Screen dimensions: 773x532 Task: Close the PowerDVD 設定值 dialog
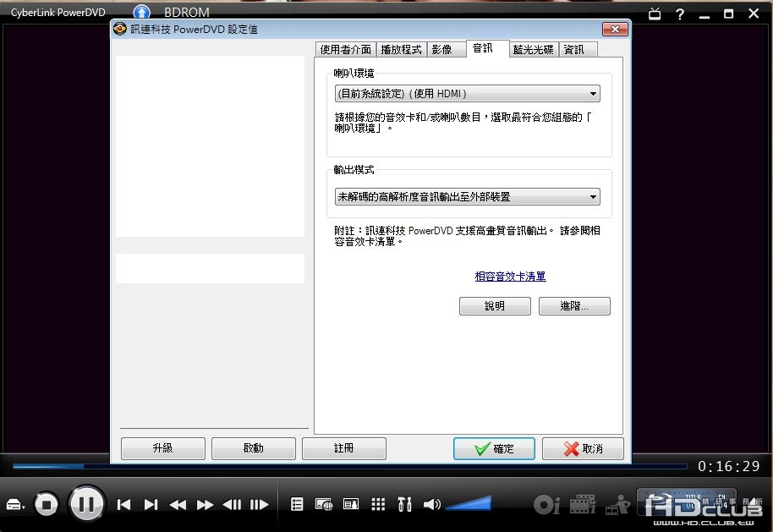pos(615,29)
